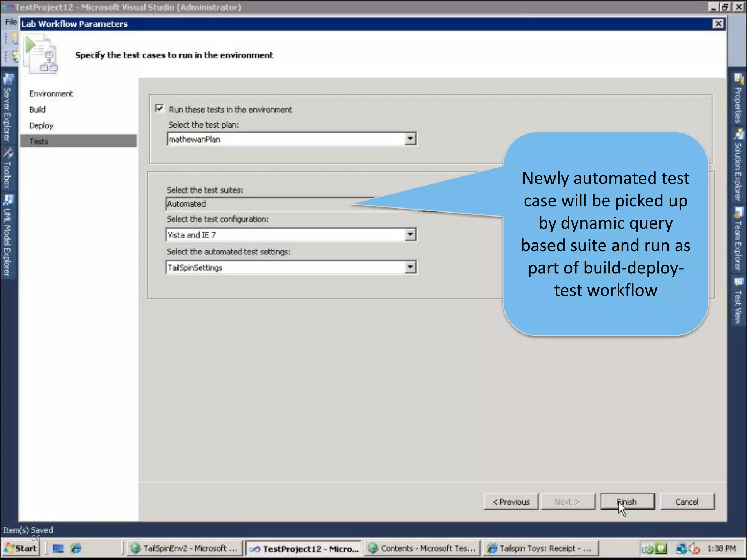Expand the automated test settings dropdown
The height and width of the screenshot is (560, 747).
tap(410, 267)
